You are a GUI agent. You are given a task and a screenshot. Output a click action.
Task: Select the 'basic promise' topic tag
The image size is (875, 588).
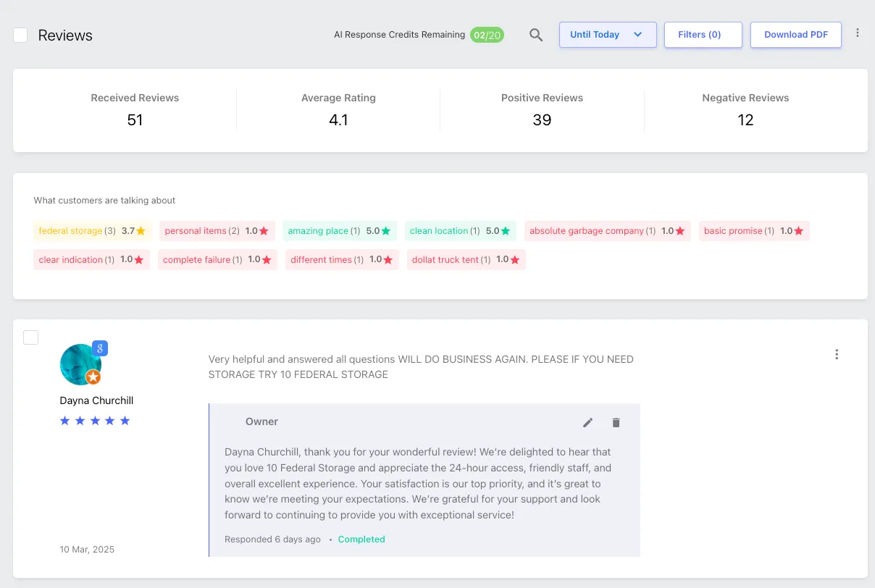point(754,231)
